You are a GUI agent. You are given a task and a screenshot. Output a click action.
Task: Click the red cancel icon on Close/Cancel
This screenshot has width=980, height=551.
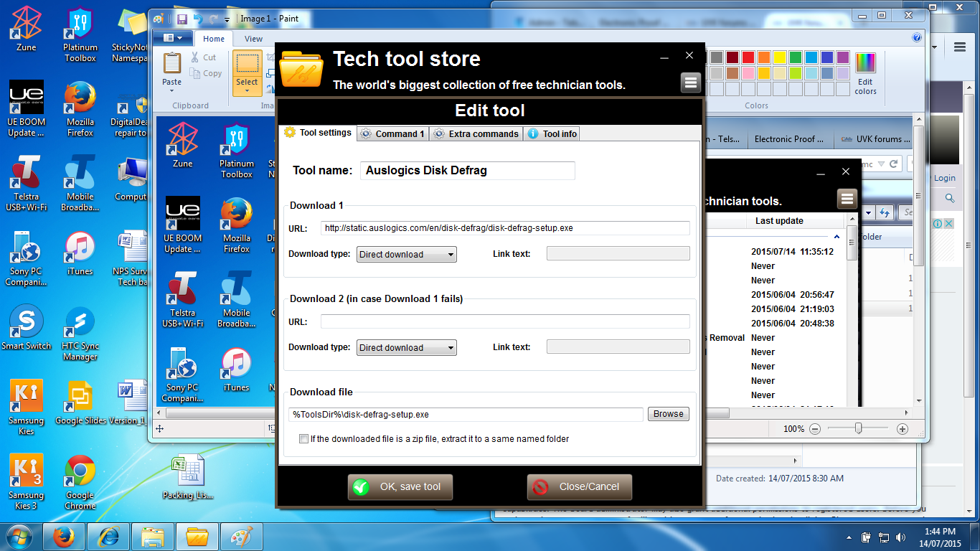coord(540,487)
